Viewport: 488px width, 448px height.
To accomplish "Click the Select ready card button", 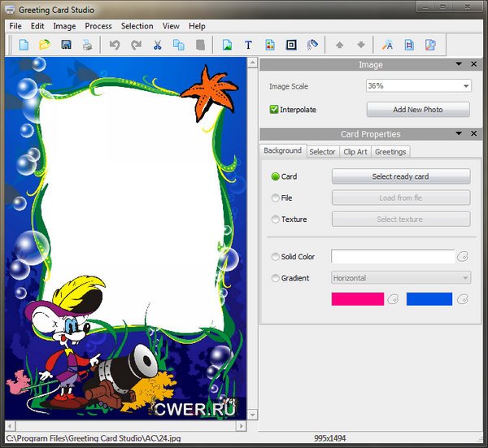I will [x=400, y=176].
